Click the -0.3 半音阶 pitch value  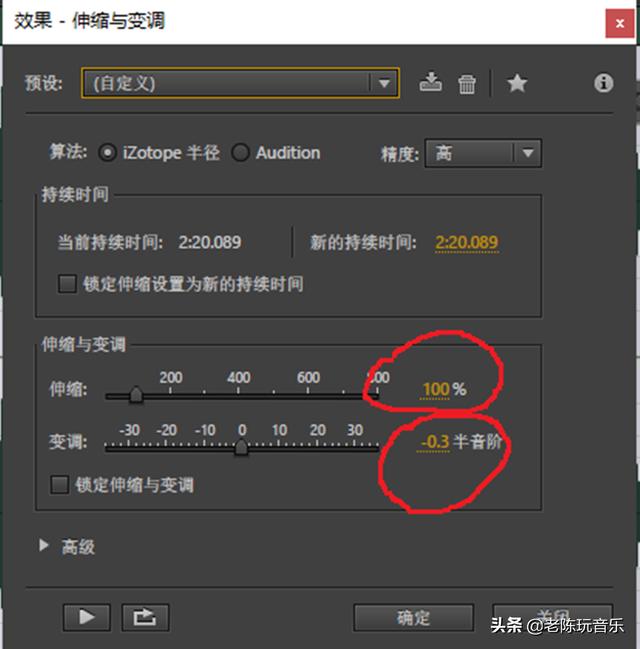pyautogui.click(x=460, y=442)
